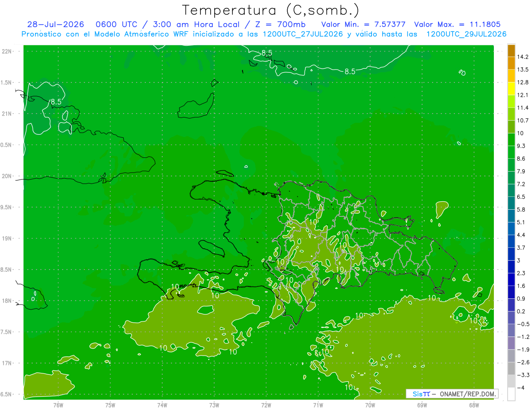Click the 3.7 color scale label
Viewport: 532px width, 411px height.
[521, 247]
